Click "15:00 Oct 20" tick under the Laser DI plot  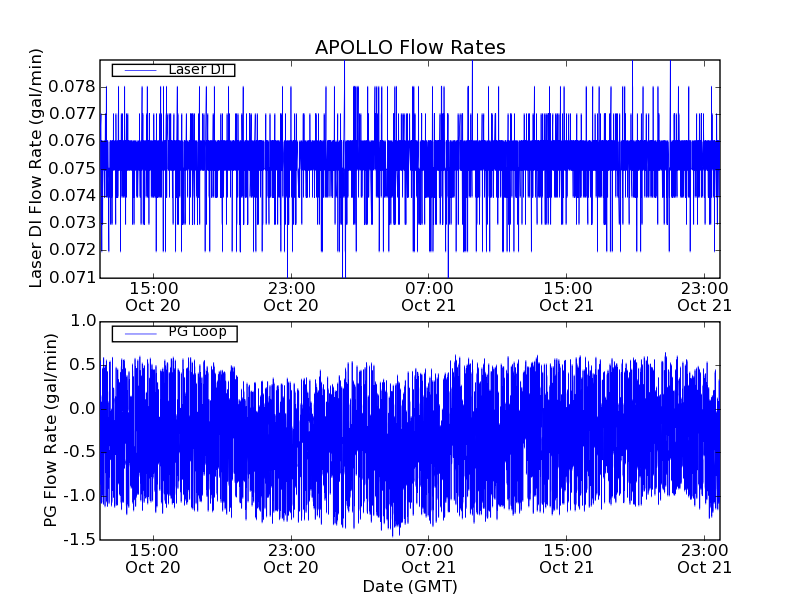pyautogui.click(x=153, y=297)
